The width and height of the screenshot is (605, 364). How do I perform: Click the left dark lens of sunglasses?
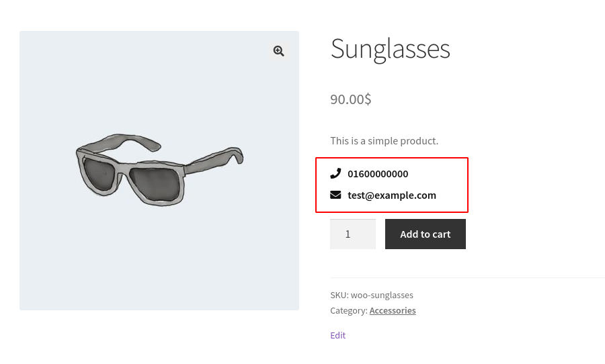(x=102, y=175)
